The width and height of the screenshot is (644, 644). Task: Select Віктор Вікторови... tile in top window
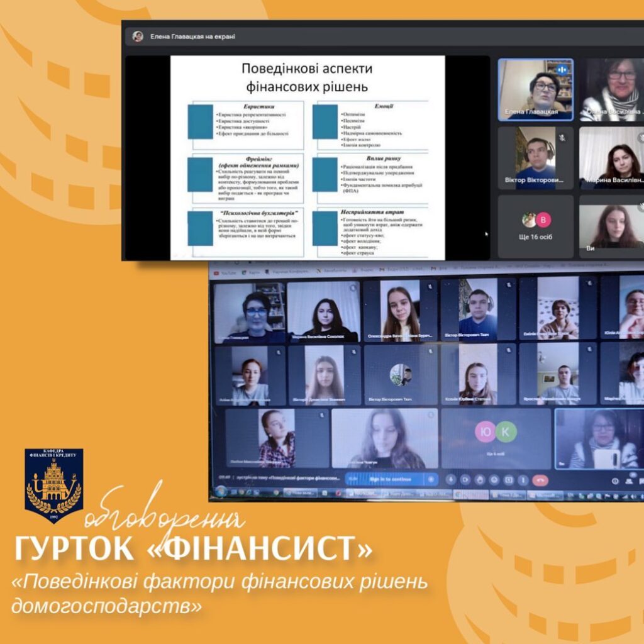(536, 158)
